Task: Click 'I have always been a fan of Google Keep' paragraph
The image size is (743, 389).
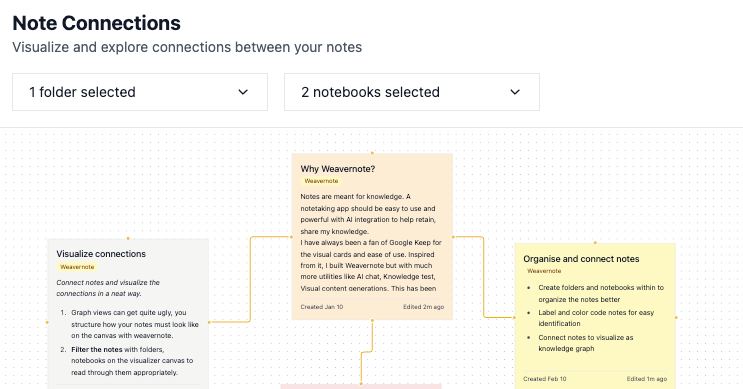Action: click(x=371, y=265)
